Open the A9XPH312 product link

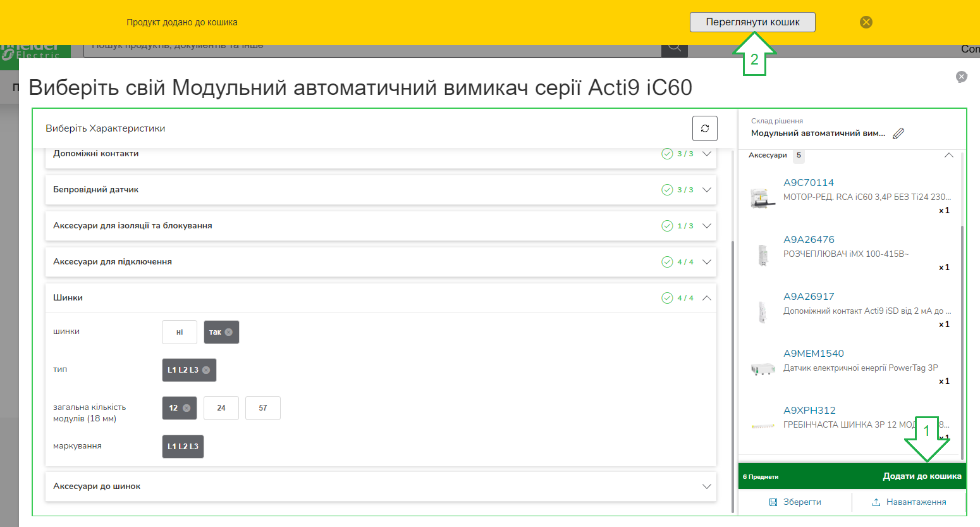[x=809, y=411]
